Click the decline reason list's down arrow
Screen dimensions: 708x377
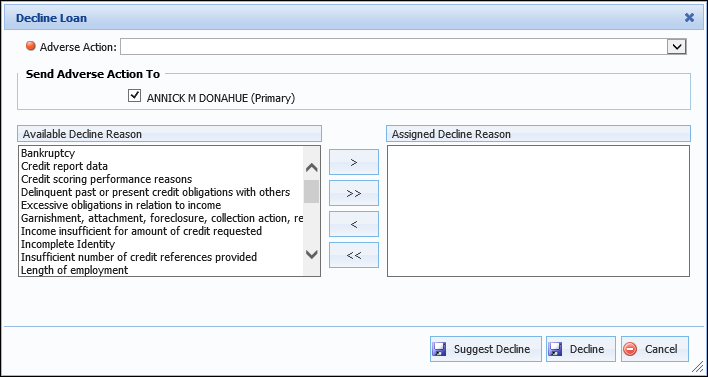pyautogui.click(x=312, y=254)
